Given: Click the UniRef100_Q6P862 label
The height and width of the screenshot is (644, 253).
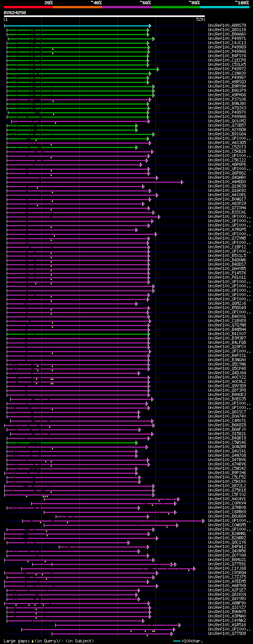Looking at the screenshot, I should pos(227,173).
